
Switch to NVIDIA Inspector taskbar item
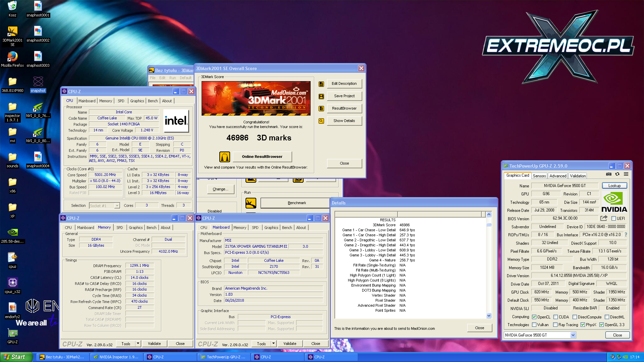click(116, 357)
